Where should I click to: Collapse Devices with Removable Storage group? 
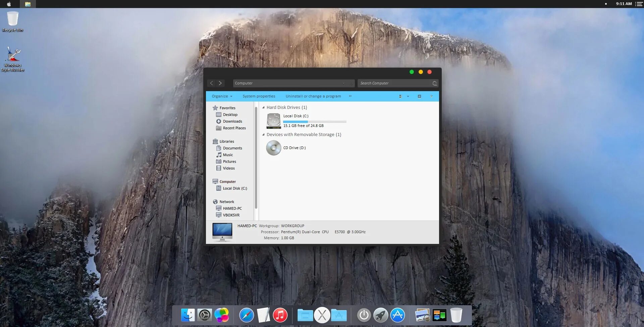tap(263, 135)
